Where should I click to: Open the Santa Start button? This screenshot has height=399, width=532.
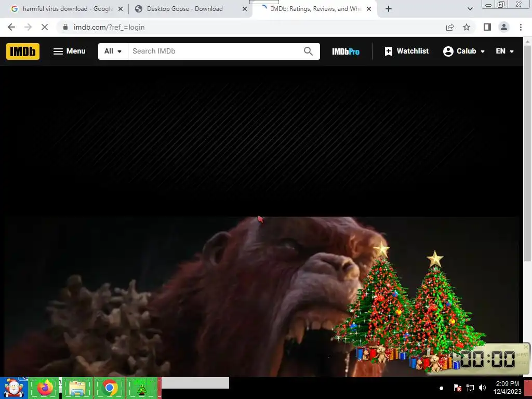pyautogui.click(x=14, y=388)
